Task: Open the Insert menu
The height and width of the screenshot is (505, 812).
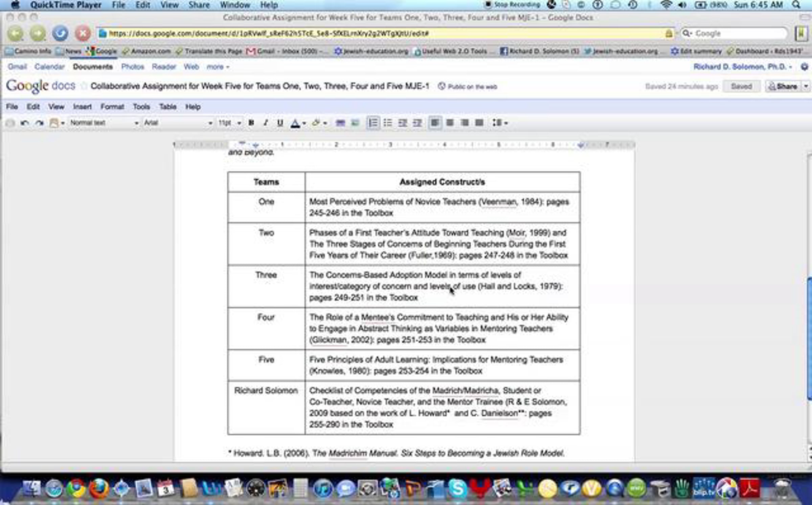Action: coord(82,107)
